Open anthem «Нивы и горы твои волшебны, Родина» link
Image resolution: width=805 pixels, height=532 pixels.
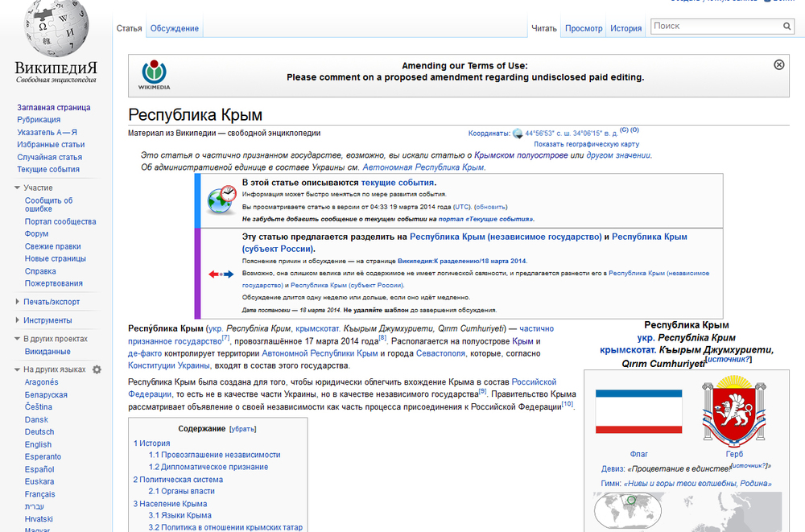coord(698,483)
